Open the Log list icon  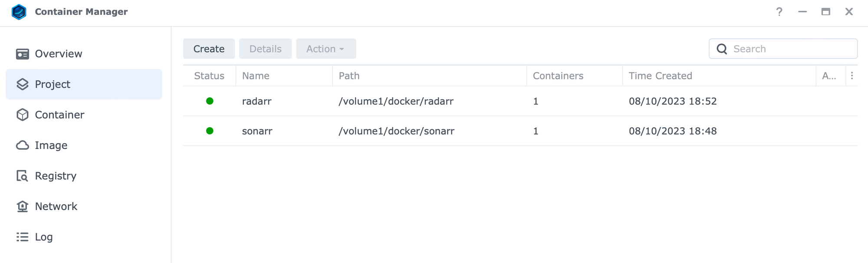coord(22,237)
